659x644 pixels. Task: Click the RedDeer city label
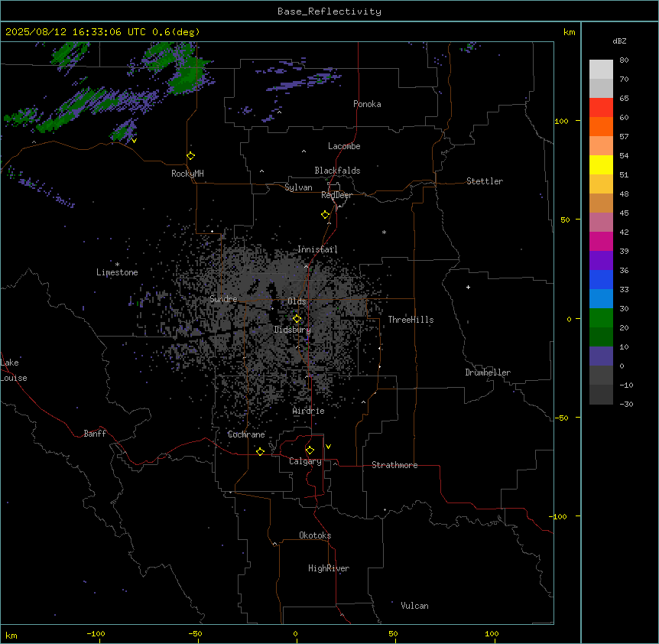[x=336, y=195]
